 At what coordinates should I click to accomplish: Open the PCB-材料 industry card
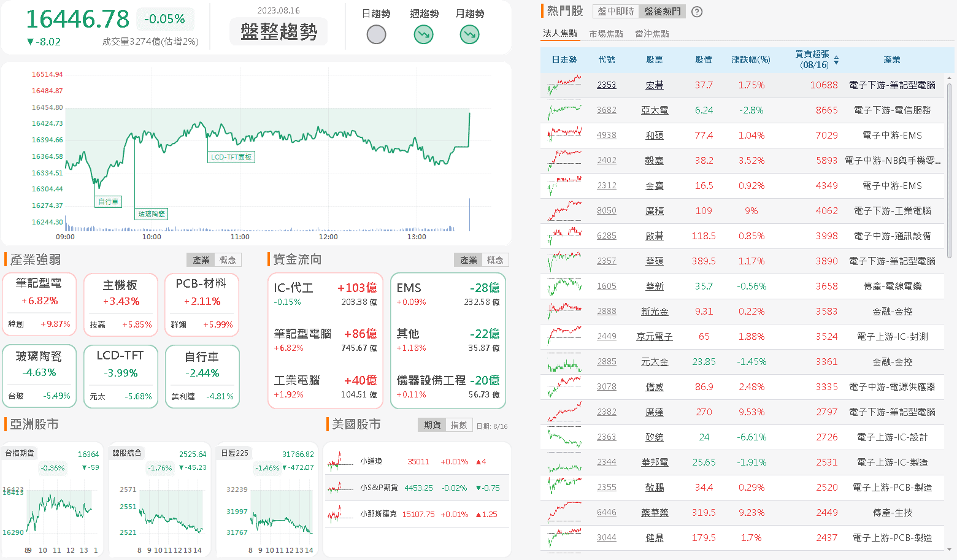click(201, 305)
